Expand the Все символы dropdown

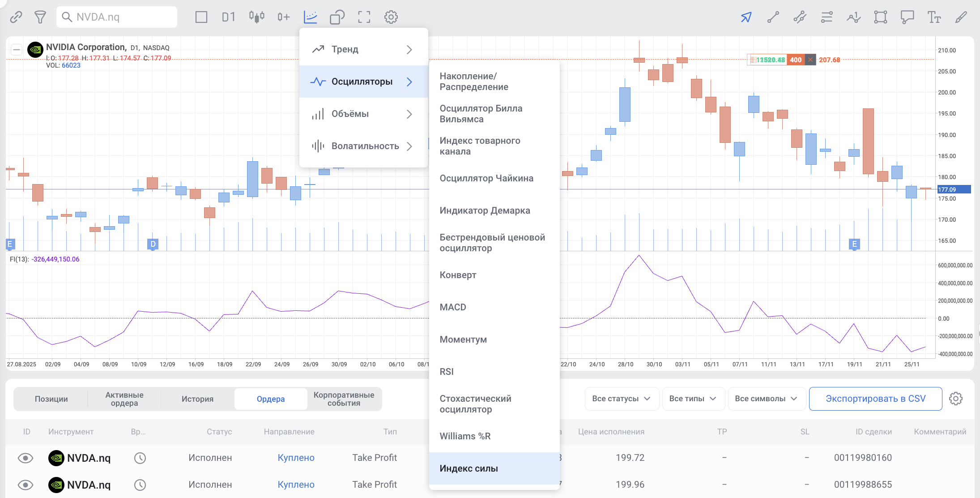click(766, 399)
